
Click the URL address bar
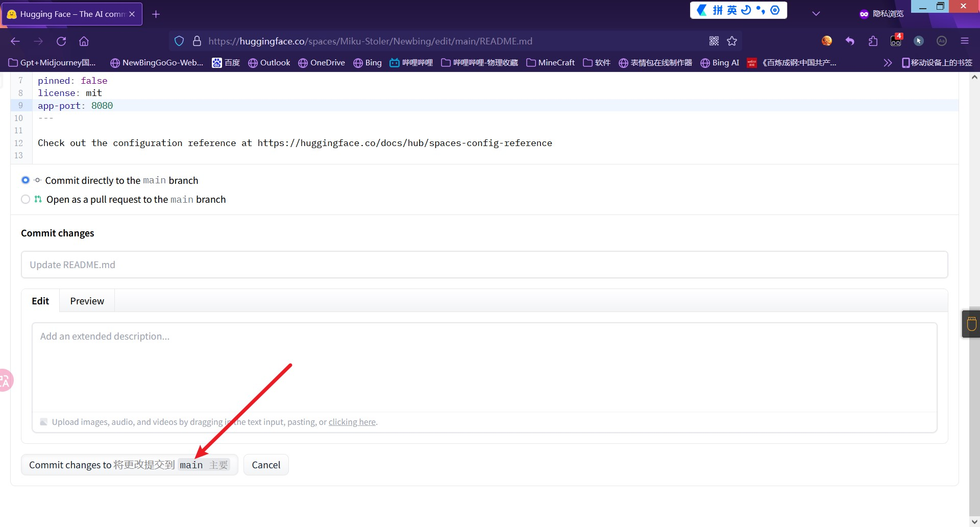(454, 41)
